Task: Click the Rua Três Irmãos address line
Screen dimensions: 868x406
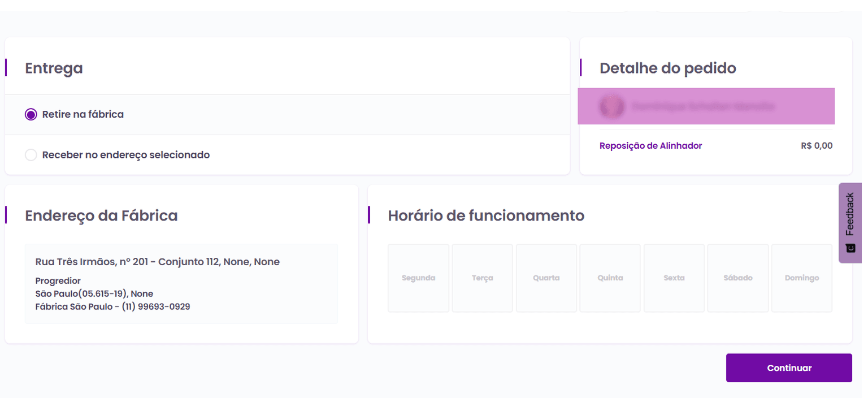Action: [x=157, y=262]
